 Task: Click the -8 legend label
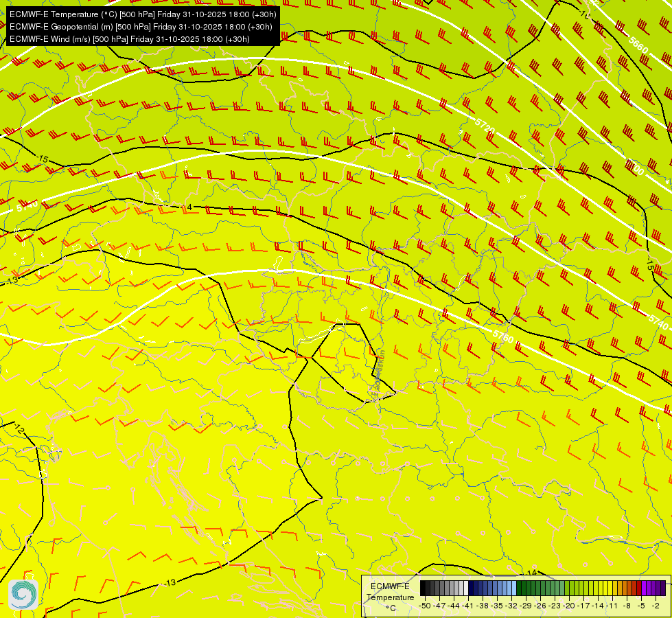pyautogui.click(x=627, y=606)
